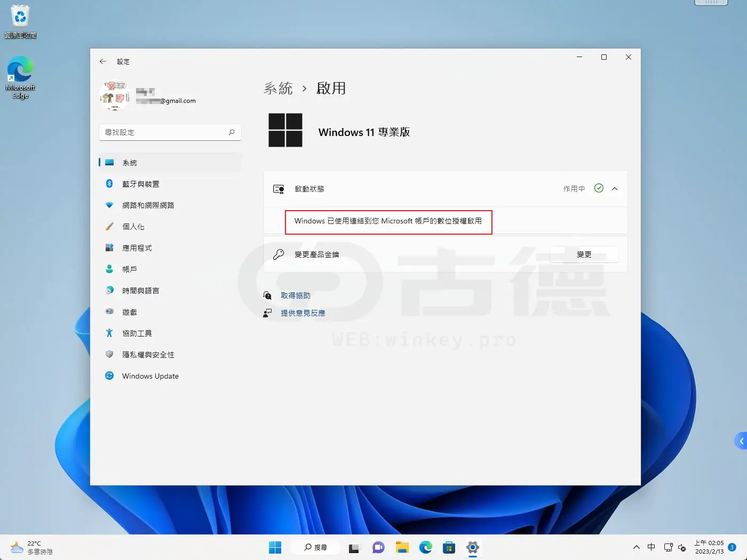747x560 pixels.
Task: Open 帳戶 settings
Action: 170,269
